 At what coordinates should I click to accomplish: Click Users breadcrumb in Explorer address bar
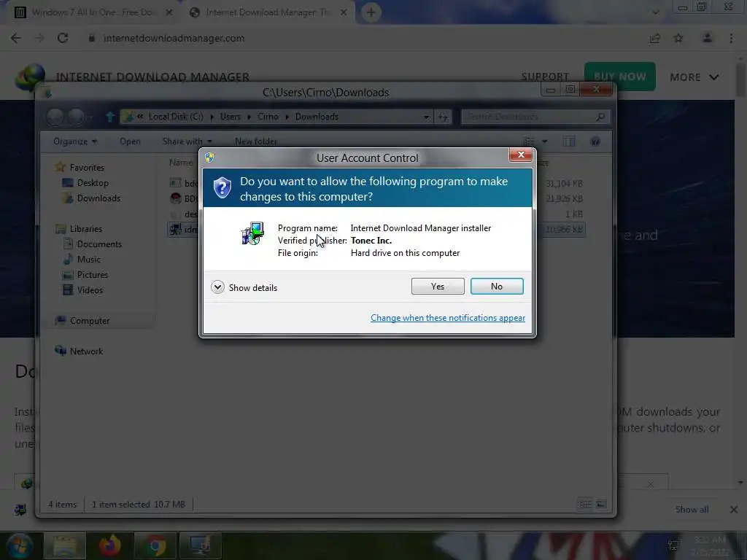230,117
